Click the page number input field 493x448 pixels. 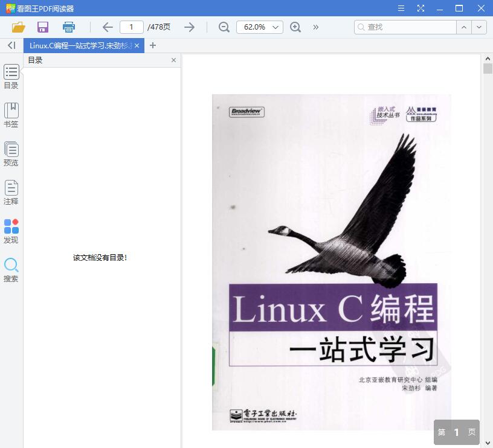coord(132,27)
